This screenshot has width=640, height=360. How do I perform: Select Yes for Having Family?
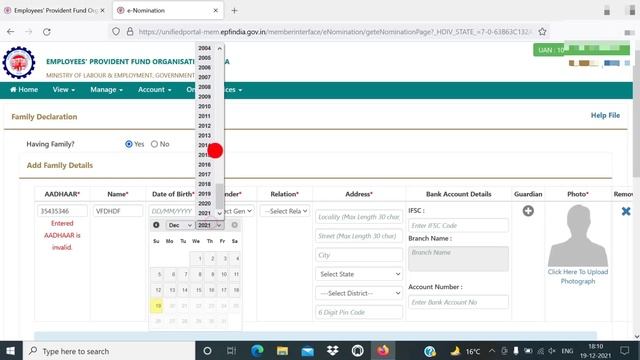pos(129,144)
